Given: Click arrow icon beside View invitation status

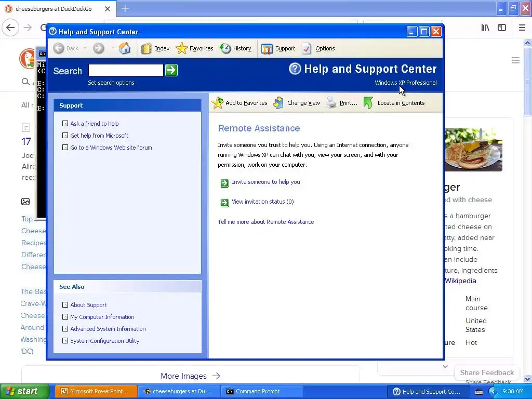Looking at the screenshot, I should pyautogui.click(x=224, y=203).
